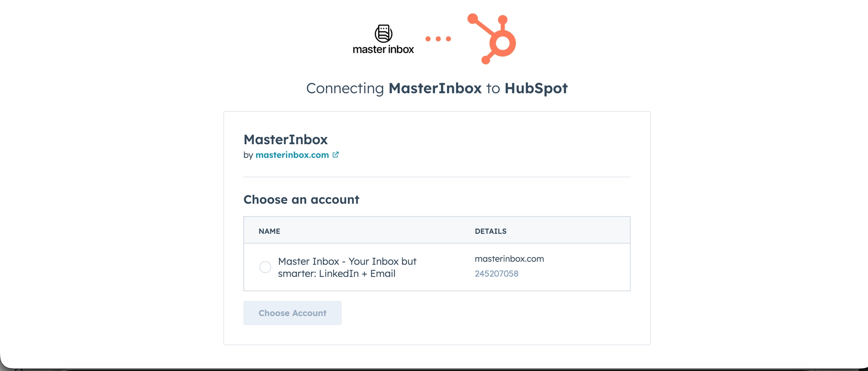Click the 'Connecting MasterInbox to HubSpot' title
868x371 pixels.
(x=437, y=88)
